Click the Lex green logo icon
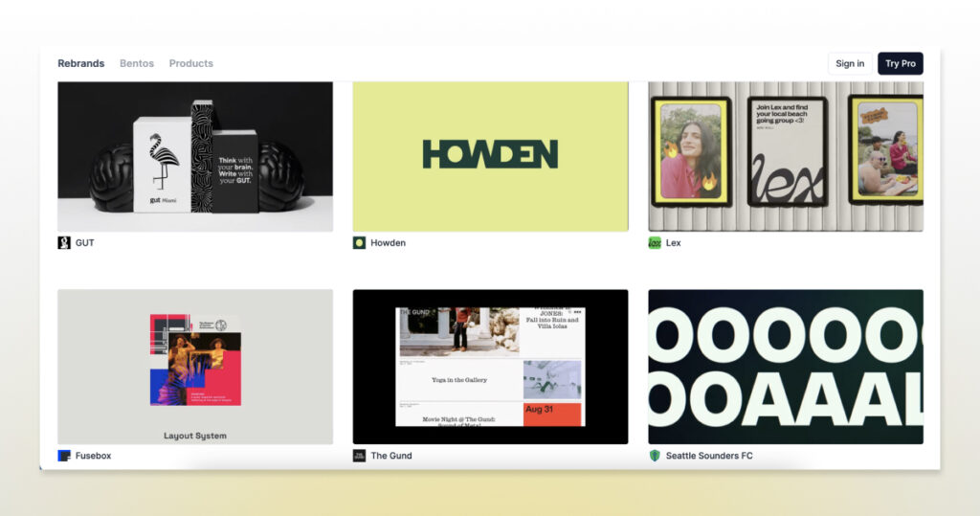 pyautogui.click(x=655, y=243)
